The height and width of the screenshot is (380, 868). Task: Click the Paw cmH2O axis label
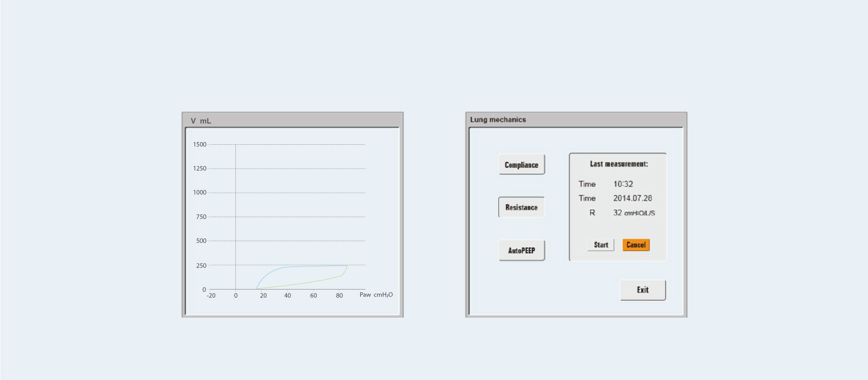[376, 295]
